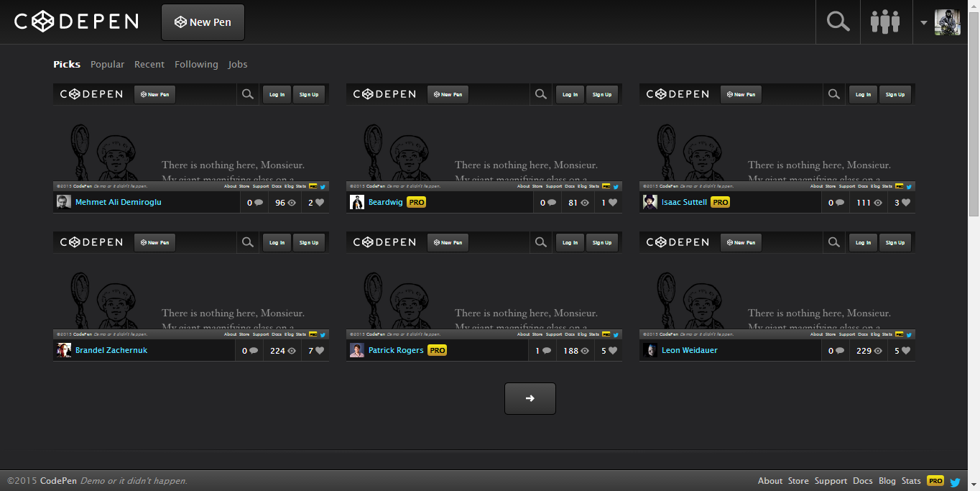Viewport: 980px width, 491px height.
Task: Click views eye icon on Beardwig's pen
Action: click(x=585, y=203)
